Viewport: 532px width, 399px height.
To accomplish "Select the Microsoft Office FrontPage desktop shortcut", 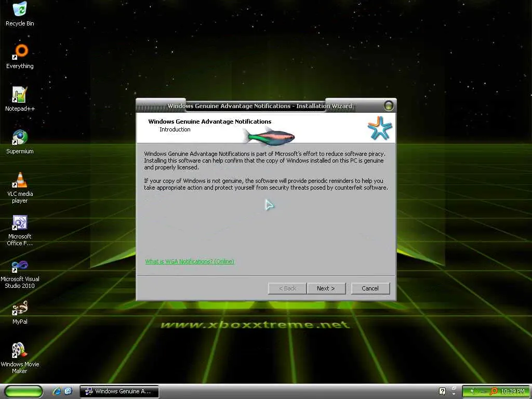I will [20, 230].
